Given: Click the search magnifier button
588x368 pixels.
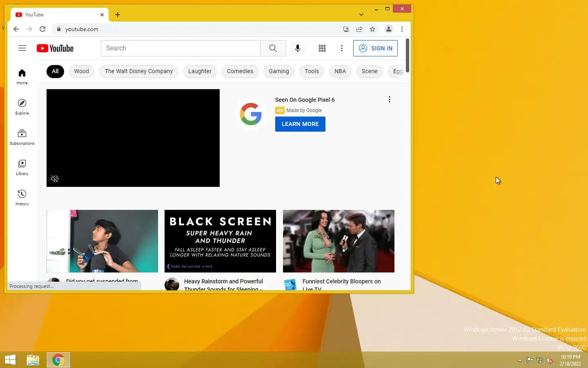Looking at the screenshot, I should [273, 48].
